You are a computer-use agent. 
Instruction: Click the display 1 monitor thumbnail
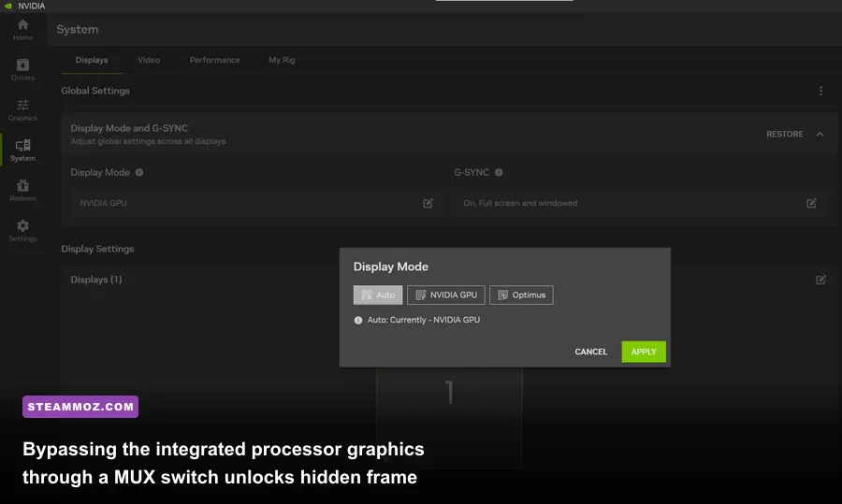tap(449, 418)
